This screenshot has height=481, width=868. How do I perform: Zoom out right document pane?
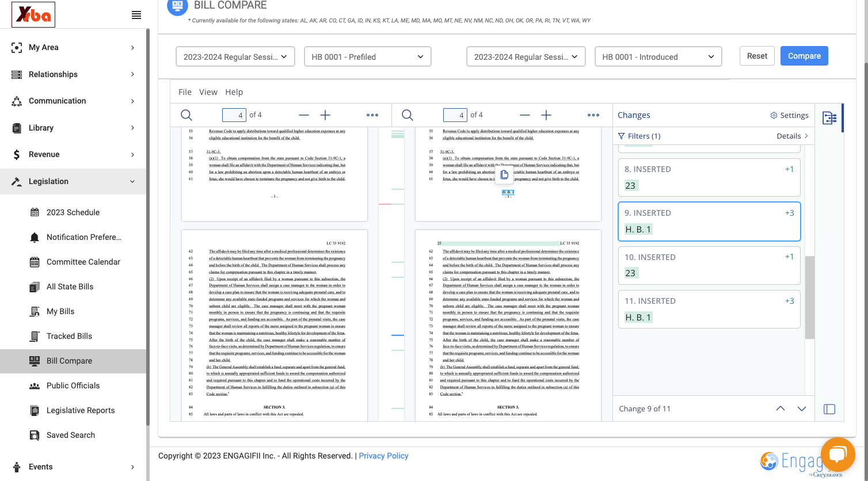point(525,115)
